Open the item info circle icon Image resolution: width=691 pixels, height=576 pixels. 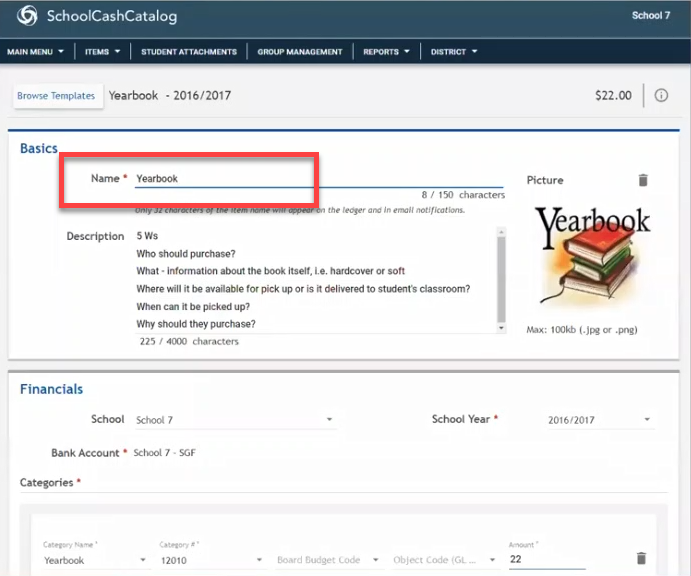pyautogui.click(x=661, y=95)
